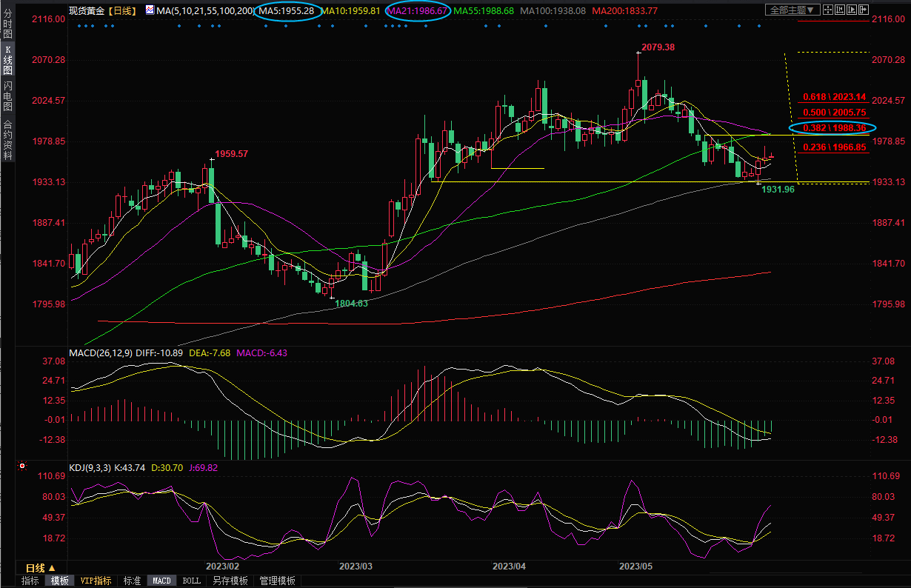Viewport: 911px width, 588px height.
Task: Click the red dot icon beside KDJ
Action: coord(22,467)
